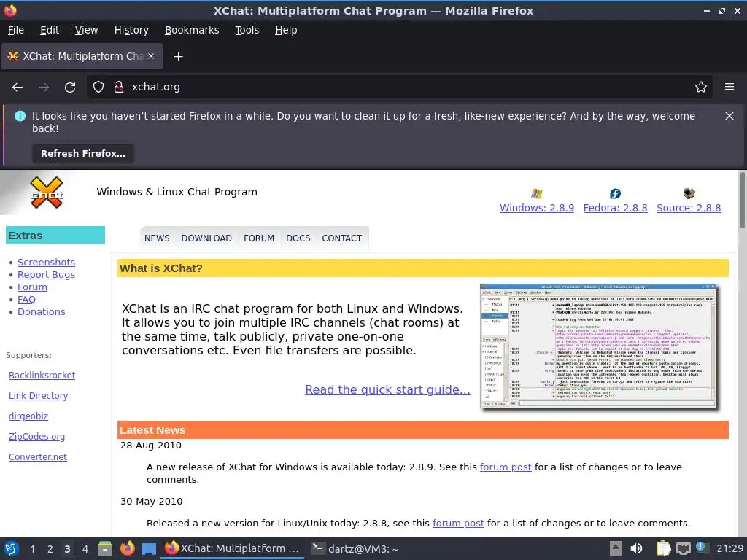Image resolution: width=747 pixels, height=560 pixels.
Task: Click the blue desktop taskbar icon
Action: coord(149,549)
